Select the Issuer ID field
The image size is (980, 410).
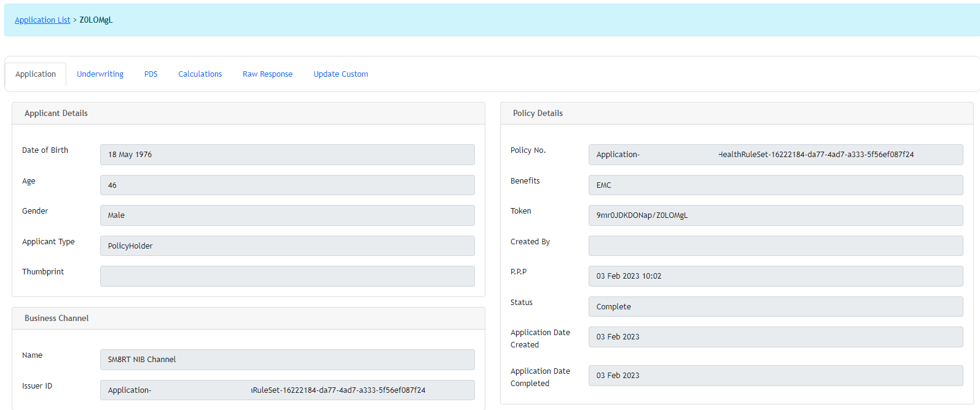coord(287,390)
